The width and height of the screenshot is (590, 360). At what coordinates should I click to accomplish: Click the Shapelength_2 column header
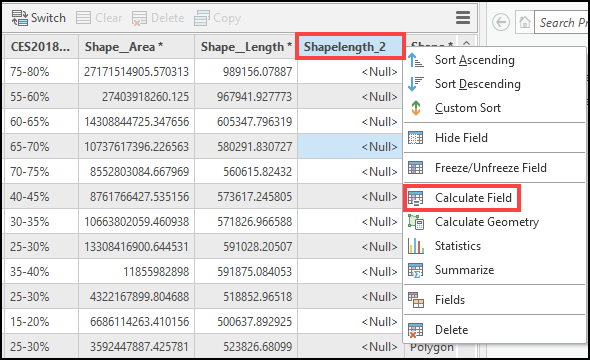point(350,47)
